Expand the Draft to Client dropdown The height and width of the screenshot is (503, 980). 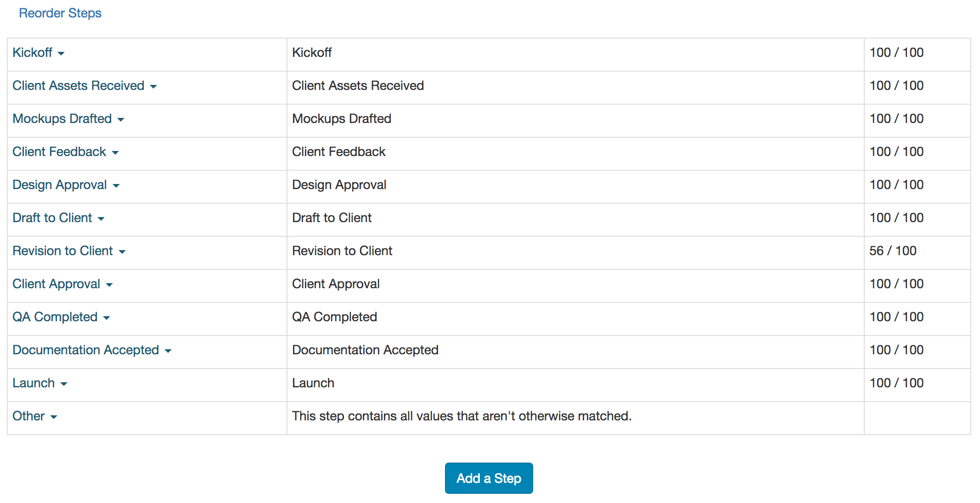pos(58,218)
